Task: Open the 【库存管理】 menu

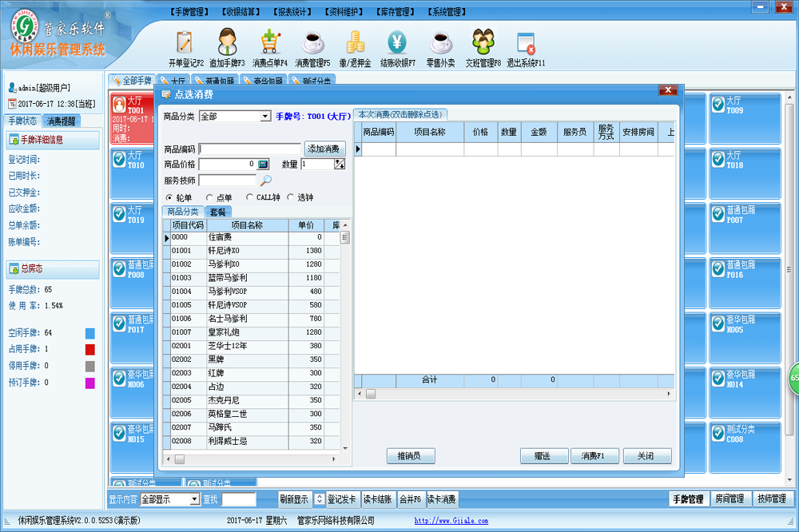Action: point(395,12)
